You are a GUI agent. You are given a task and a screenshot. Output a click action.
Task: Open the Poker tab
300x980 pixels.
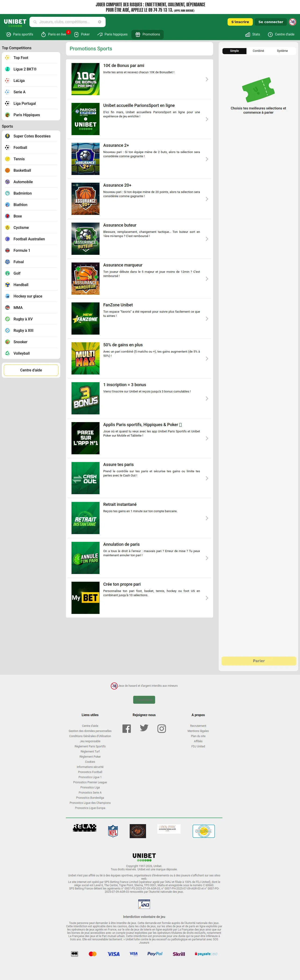82,34
